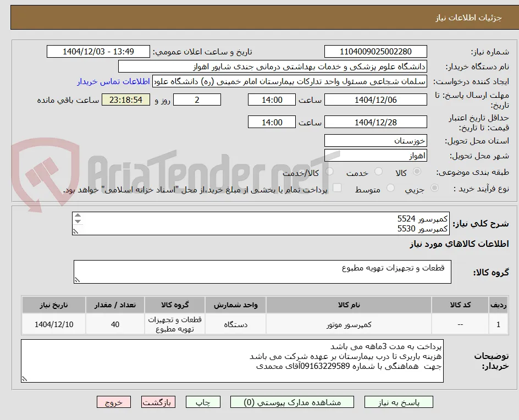519x420 pixels.
Task: Click scroll up arrow in شرح کلی نیاز
Action: click(x=78, y=215)
